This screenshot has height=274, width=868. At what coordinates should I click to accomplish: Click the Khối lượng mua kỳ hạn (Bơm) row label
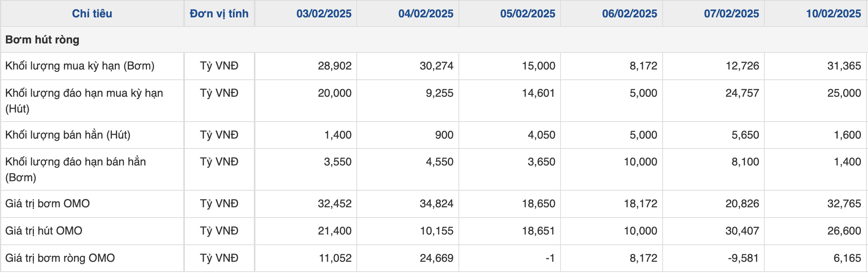[x=80, y=66]
